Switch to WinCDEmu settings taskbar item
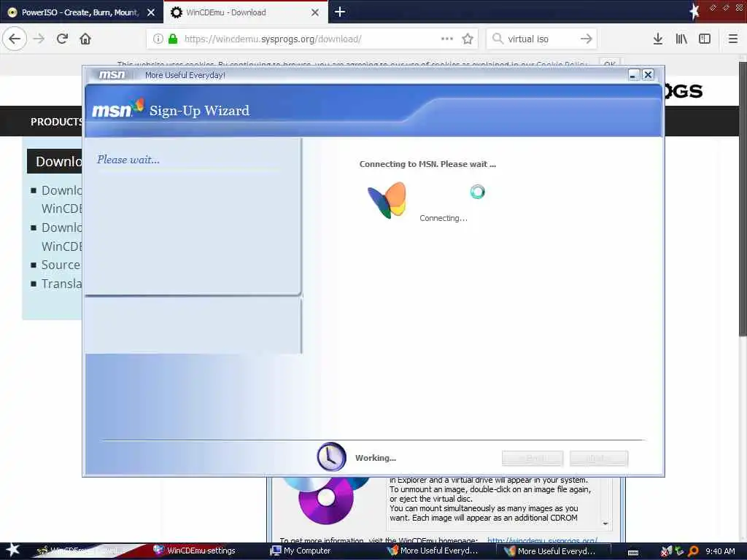The image size is (747, 560). (194, 551)
